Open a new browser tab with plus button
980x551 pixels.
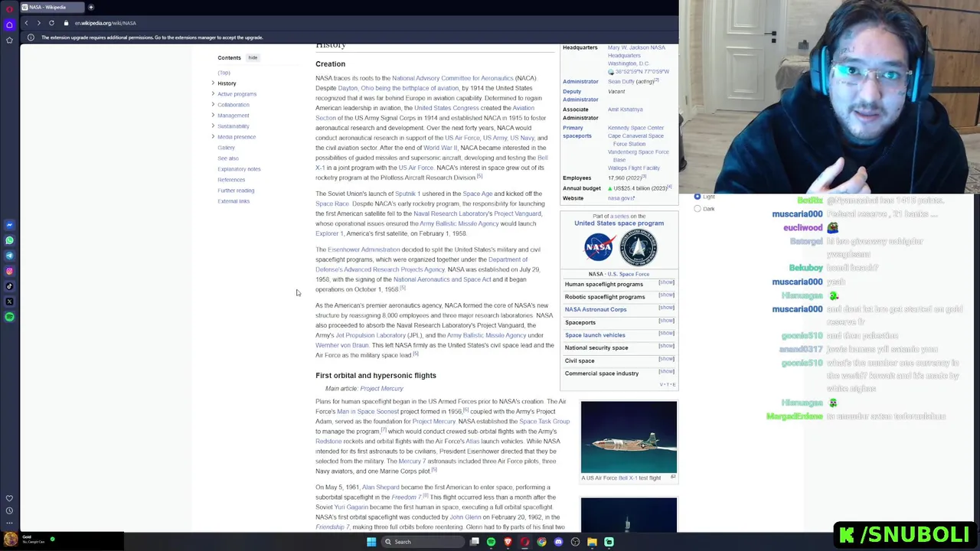[90, 7]
